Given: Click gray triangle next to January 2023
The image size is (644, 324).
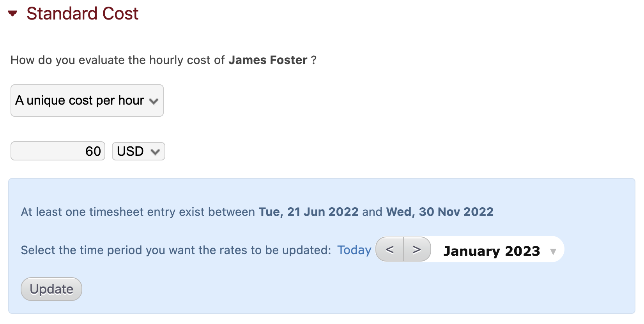Looking at the screenshot, I should pyautogui.click(x=553, y=252).
